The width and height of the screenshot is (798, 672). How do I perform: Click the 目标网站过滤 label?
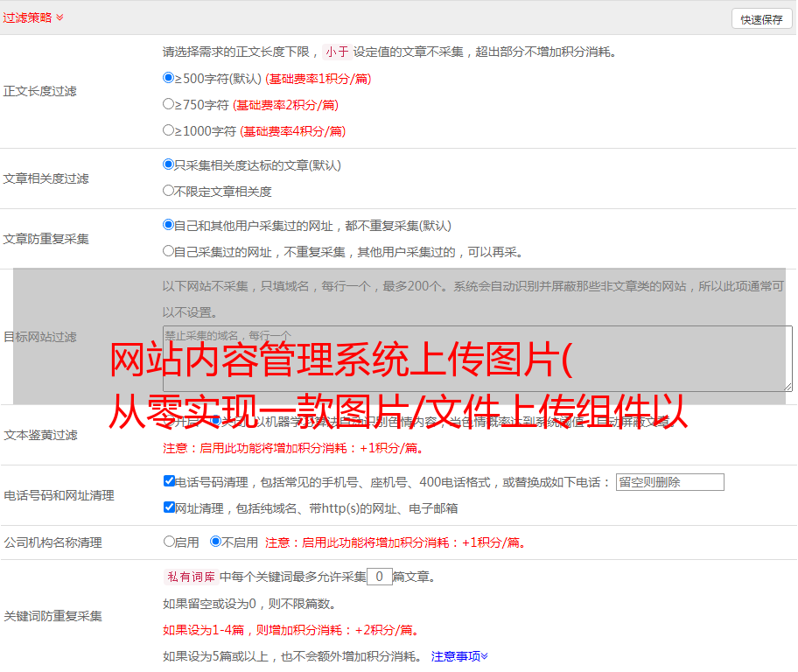[39, 337]
